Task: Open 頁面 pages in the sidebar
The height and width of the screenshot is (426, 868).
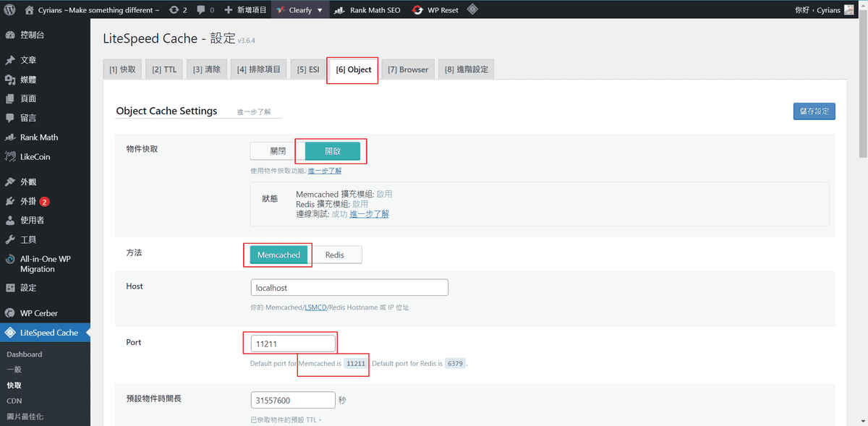Action: pyautogui.click(x=45, y=98)
